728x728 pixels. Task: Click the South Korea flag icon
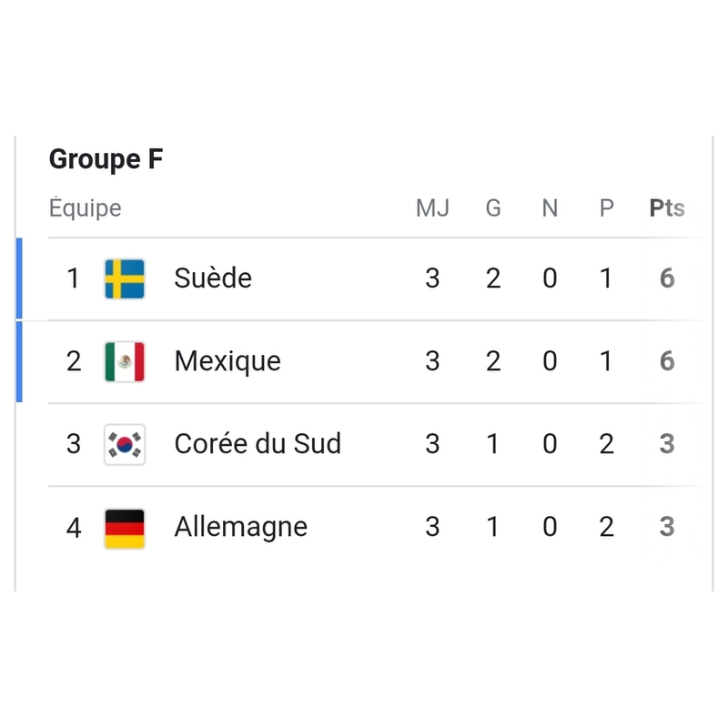coord(125,444)
